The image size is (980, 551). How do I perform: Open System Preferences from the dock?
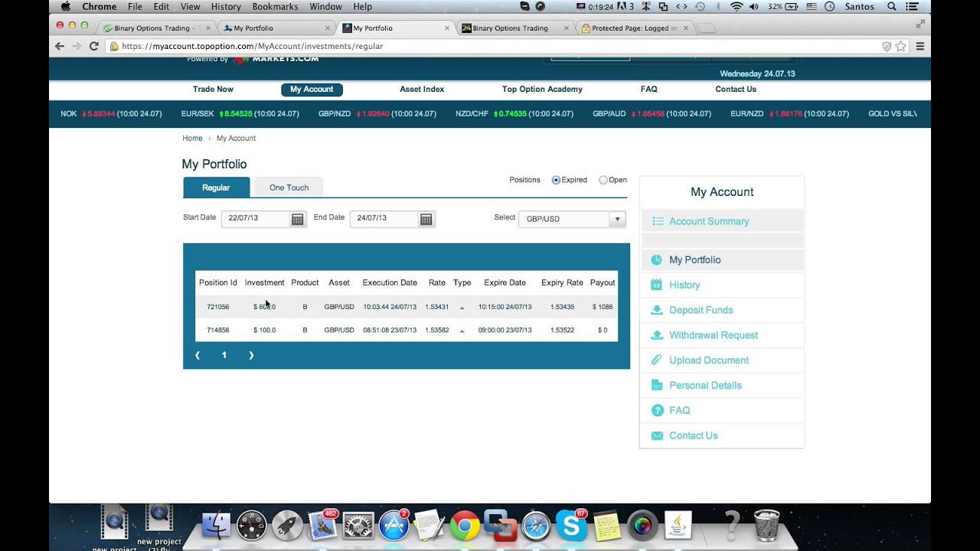pos(358,526)
